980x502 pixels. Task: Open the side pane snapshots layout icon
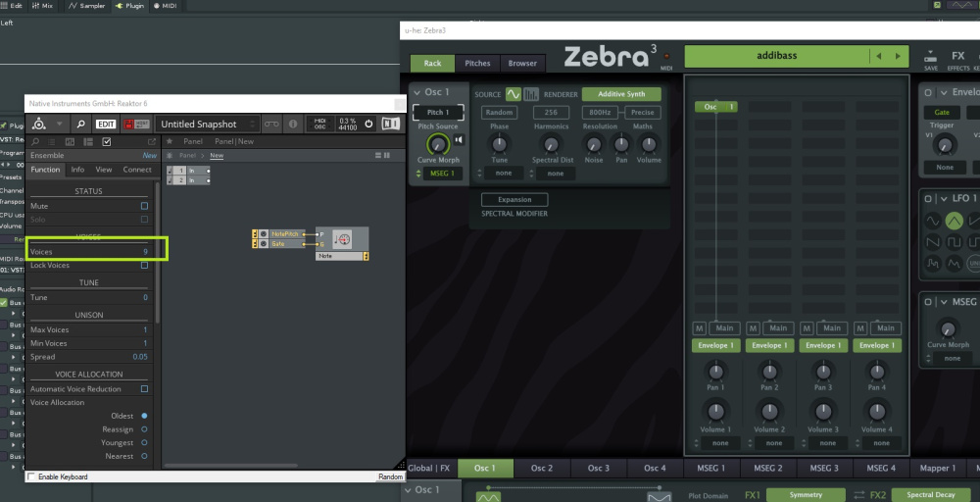tap(88, 142)
